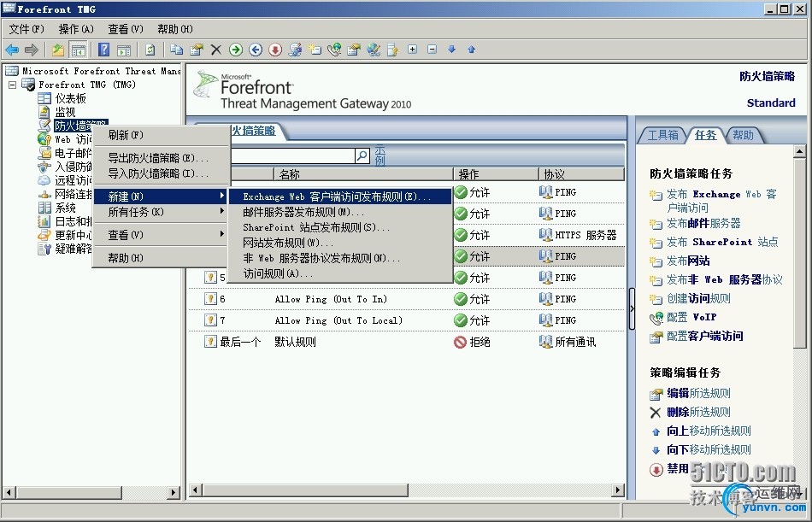Click the red down-arrow disable rule icon
This screenshot has height=522, width=812.
[x=275, y=50]
